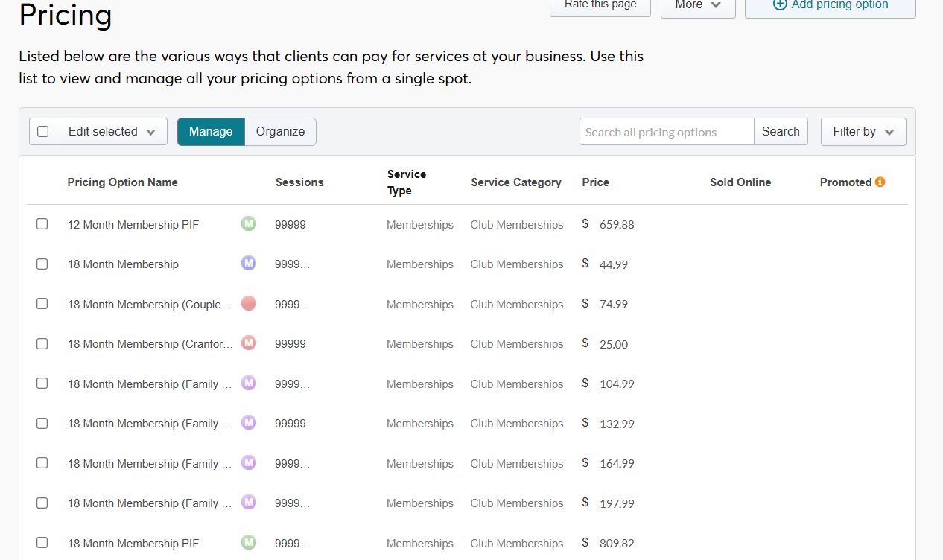
Task: Click the orange info icon next to Promoted
Action: [880, 182]
